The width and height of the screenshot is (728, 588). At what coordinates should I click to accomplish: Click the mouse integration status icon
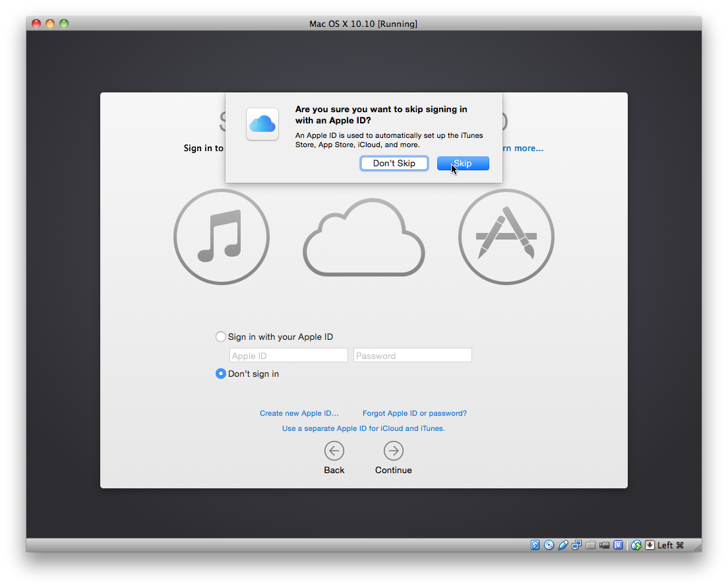click(x=636, y=545)
